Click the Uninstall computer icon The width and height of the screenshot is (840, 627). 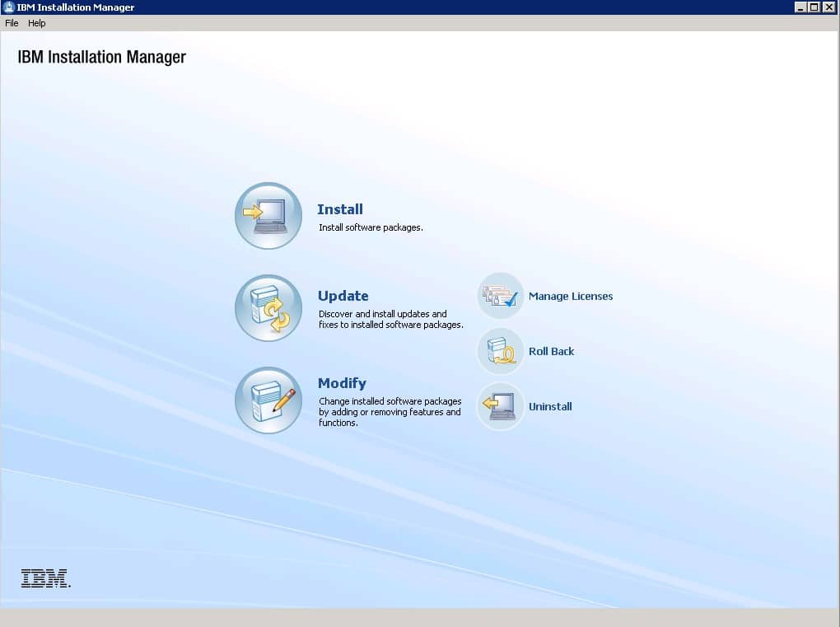(x=501, y=406)
